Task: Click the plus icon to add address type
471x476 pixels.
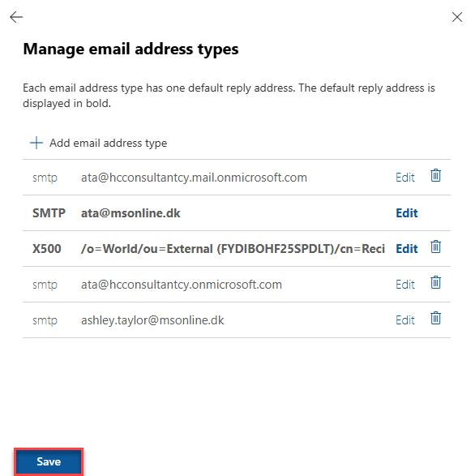Action: (36, 143)
